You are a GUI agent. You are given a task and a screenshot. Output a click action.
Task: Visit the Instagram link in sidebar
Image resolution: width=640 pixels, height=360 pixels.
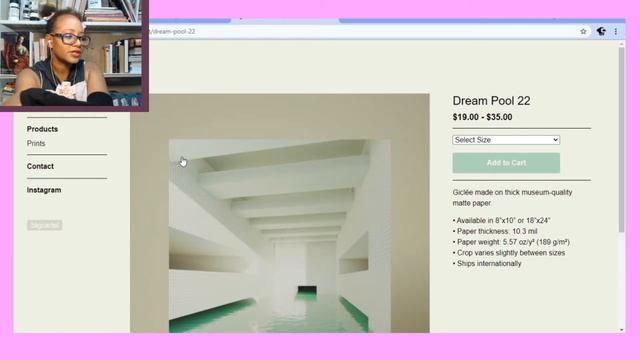(x=44, y=190)
